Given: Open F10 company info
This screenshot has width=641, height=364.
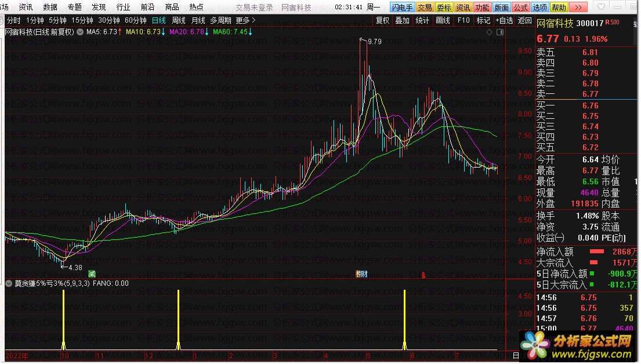Looking at the screenshot, I should tap(463, 20).
